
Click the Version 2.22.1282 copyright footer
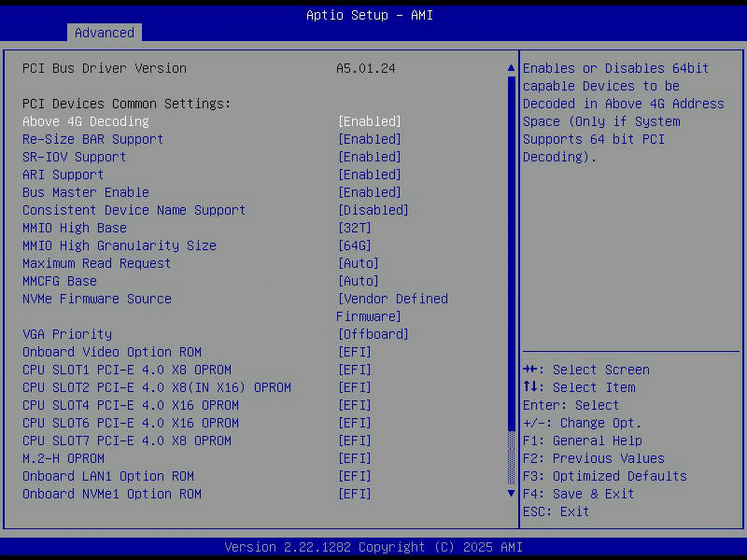373,547
